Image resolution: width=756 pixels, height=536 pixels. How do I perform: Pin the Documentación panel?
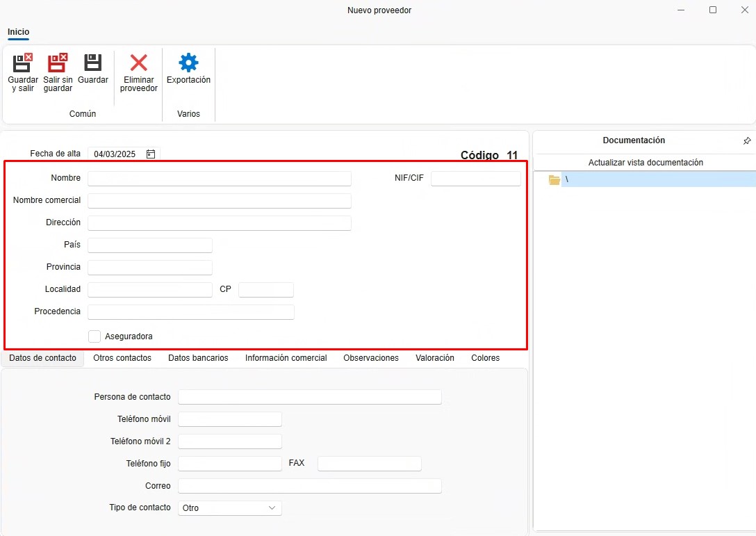[x=747, y=141]
